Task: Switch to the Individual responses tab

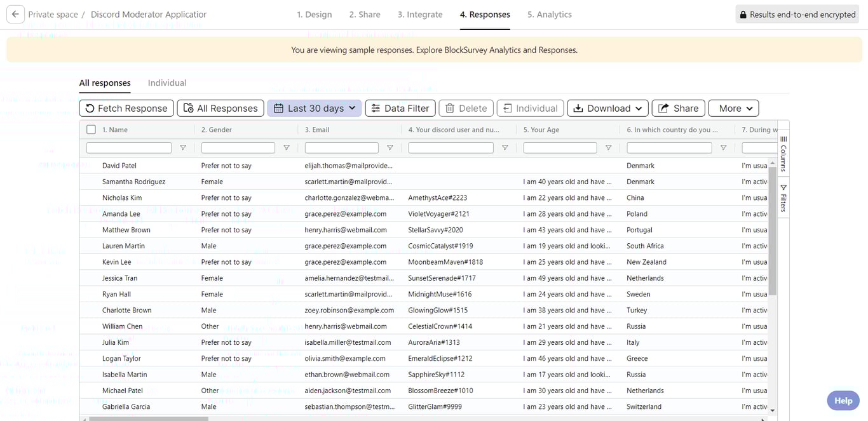Action: pos(167,83)
